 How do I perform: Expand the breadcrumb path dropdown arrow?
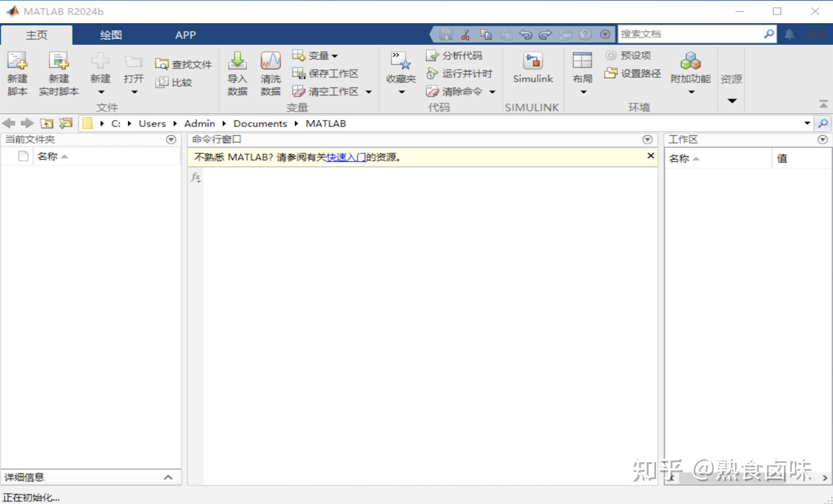808,123
